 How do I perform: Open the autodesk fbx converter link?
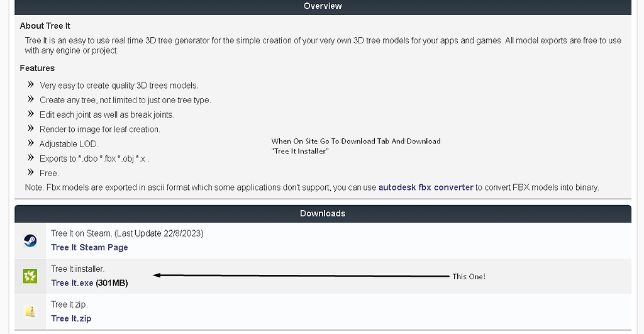click(x=426, y=187)
